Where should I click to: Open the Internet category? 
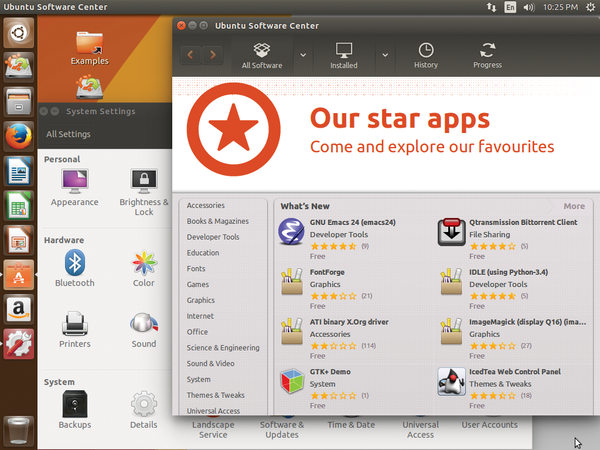(x=200, y=316)
